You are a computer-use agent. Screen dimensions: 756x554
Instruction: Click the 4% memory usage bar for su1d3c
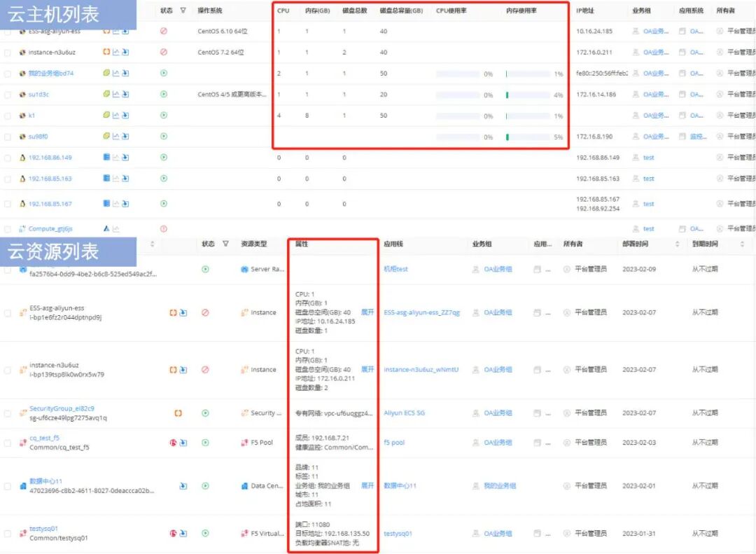[528, 95]
